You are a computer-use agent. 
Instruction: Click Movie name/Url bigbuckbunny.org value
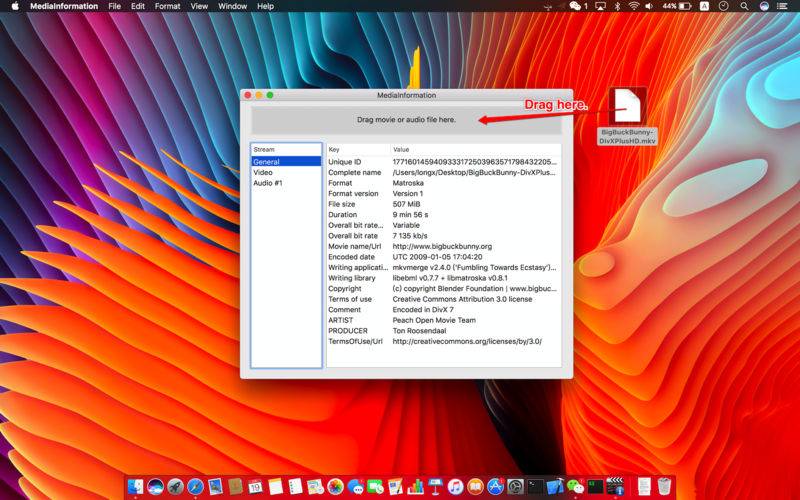[442, 246]
